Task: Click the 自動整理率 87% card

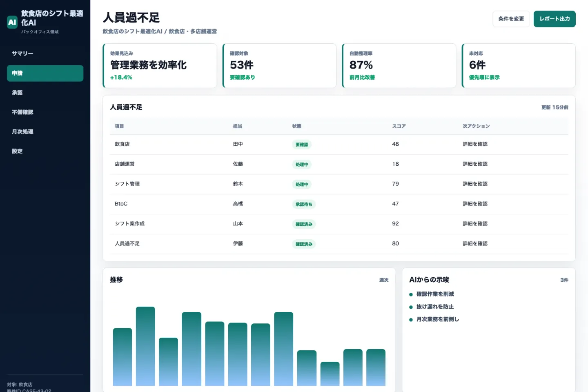Action: tap(399, 66)
